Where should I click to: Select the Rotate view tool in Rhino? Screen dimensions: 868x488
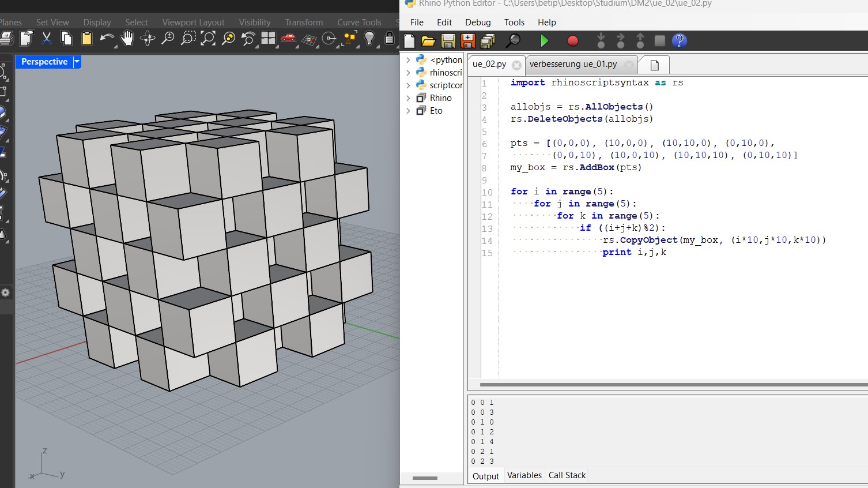click(148, 39)
